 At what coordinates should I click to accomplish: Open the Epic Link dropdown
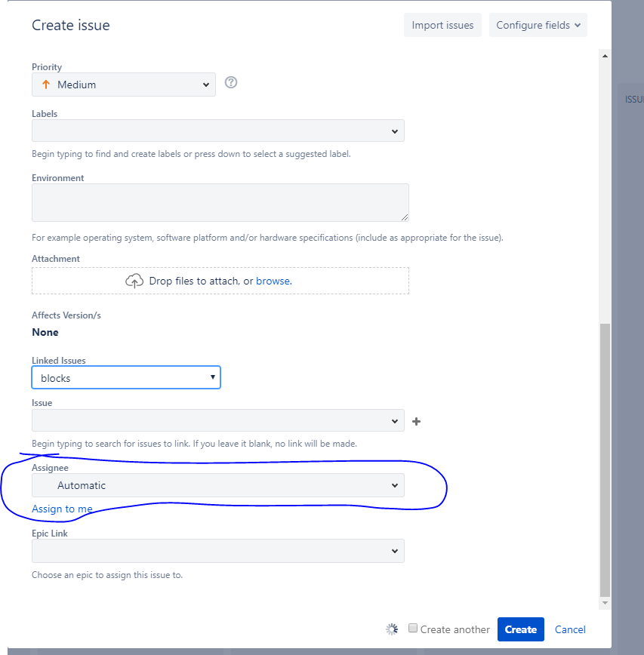(218, 551)
